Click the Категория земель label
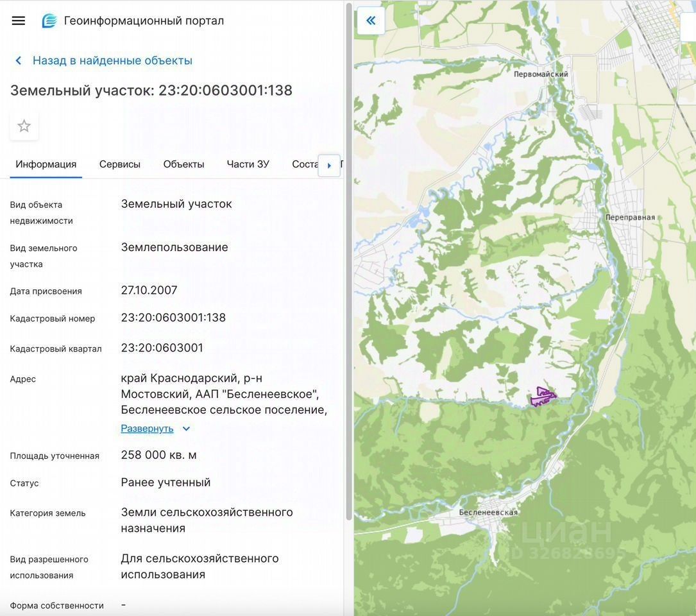The width and height of the screenshot is (696, 616). [x=47, y=513]
